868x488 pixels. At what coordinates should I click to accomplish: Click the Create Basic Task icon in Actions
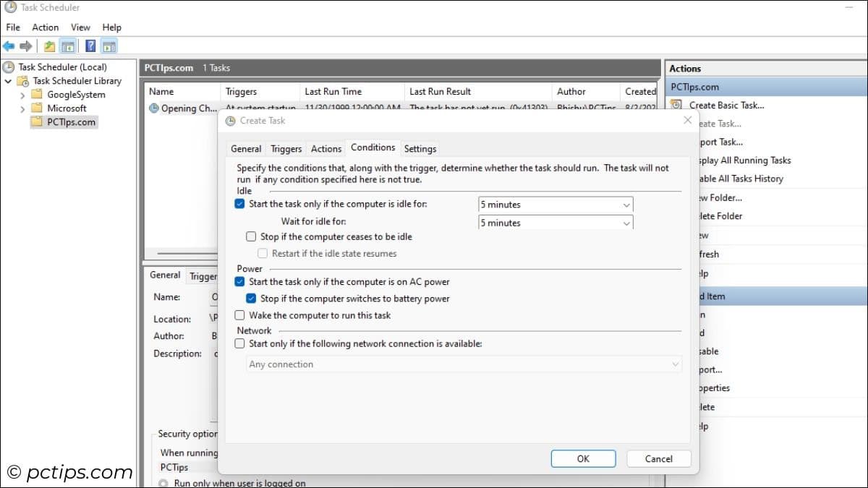[676, 105]
